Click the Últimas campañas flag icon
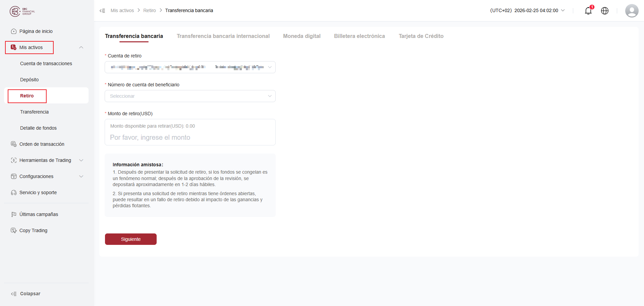The width and height of the screenshot is (644, 306). [14, 214]
